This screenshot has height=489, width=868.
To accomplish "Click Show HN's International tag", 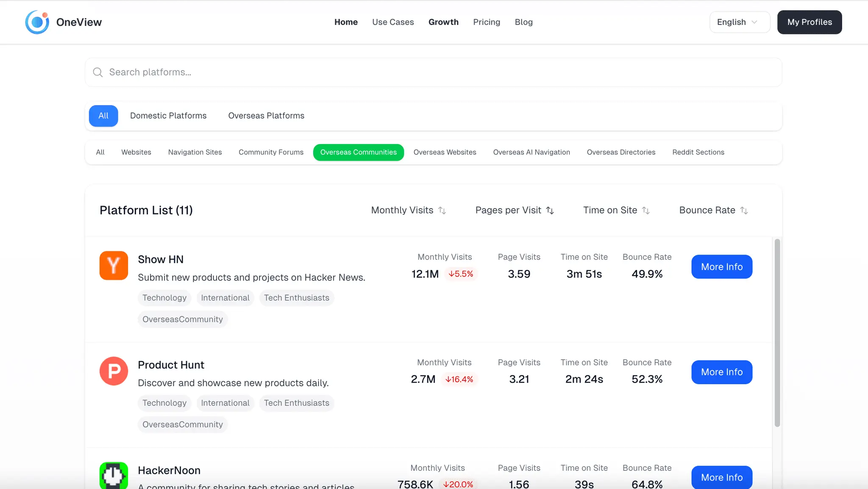I will [225, 298].
